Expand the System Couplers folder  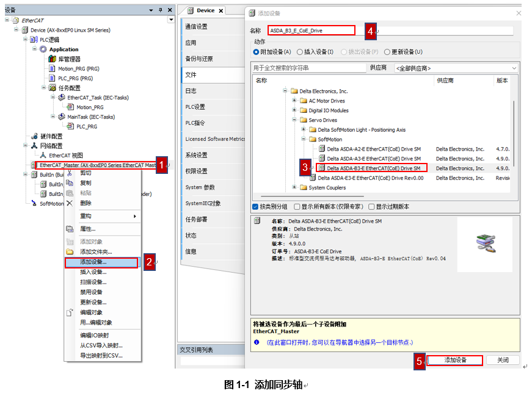294,187
